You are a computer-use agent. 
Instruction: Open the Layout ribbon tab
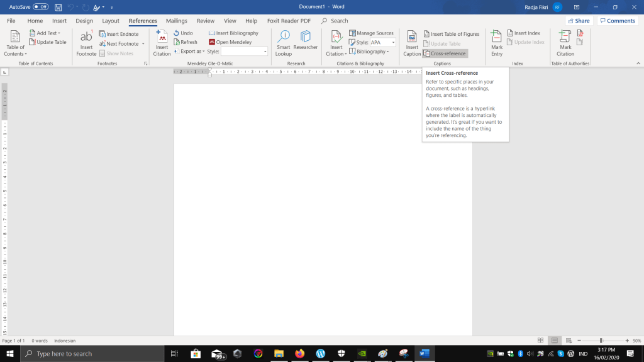coord(111,21)
